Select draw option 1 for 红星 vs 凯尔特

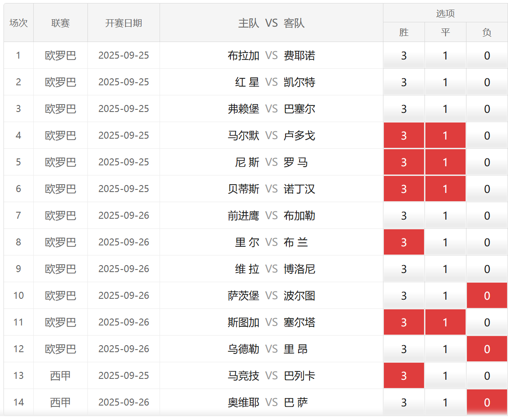point(445,82)
